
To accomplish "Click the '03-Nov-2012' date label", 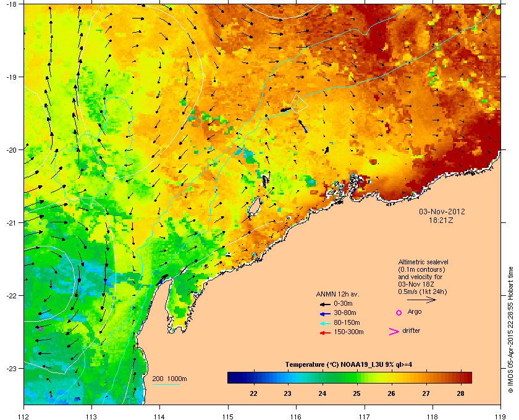I will point(442,211).
